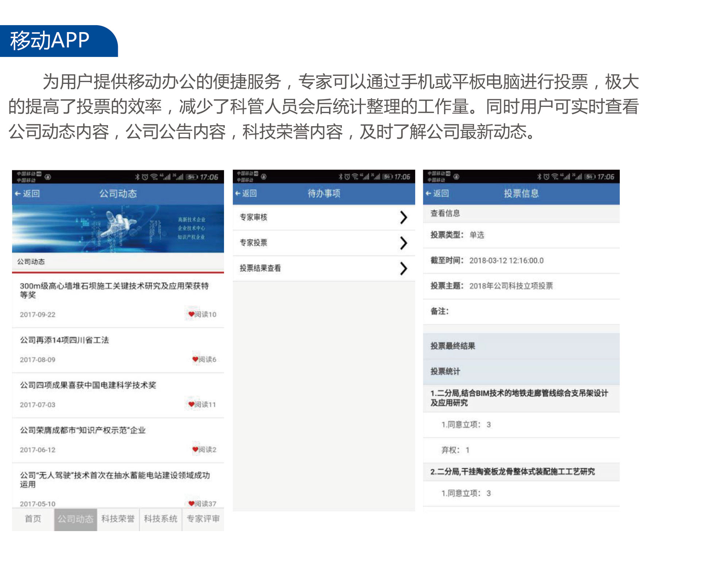Tap back arrow in 公司动态 header

click(18, 194)
